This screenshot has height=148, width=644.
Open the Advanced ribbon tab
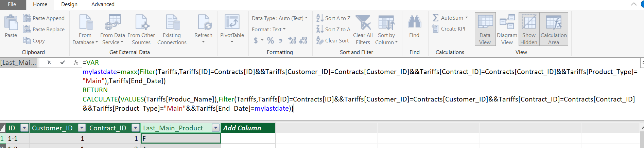click(103, 4)
